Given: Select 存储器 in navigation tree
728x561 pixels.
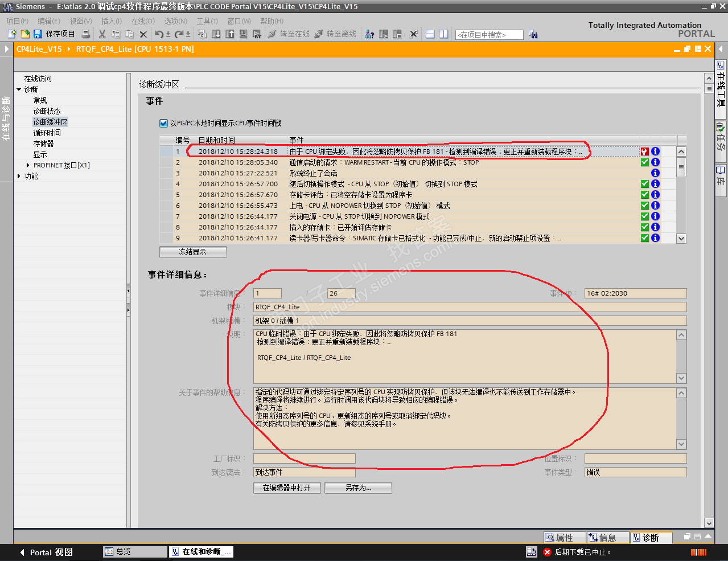Looking at the screenshot, I should tap(43, 144).
